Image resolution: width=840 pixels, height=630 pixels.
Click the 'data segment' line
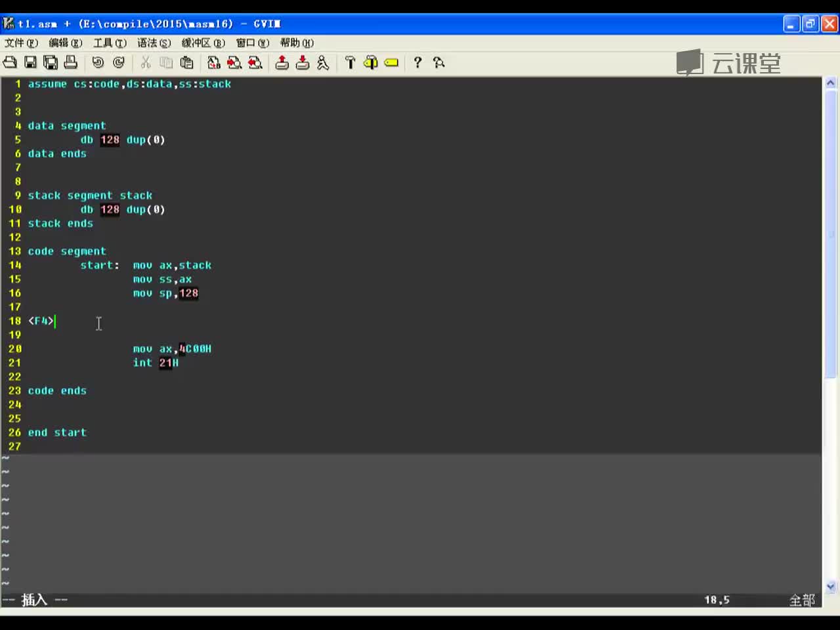[67, 126]
